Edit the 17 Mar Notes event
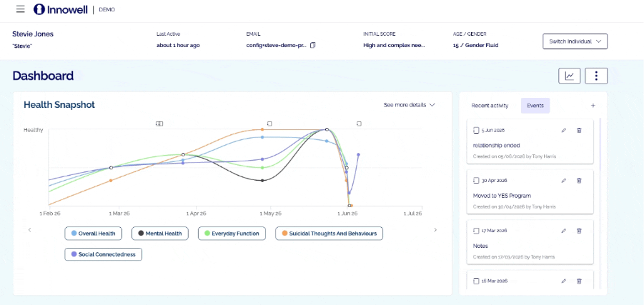The height and width of the screenshot is (305, 644). pyautogui.click(x=563, y=231)
